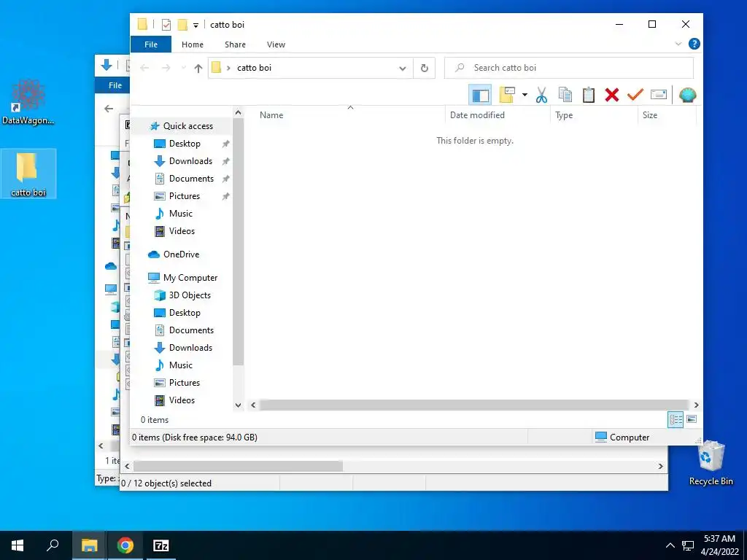The image size is (747, 560).
Task: Open Google Chrome from the taskbar
Action: coord(125,545)
